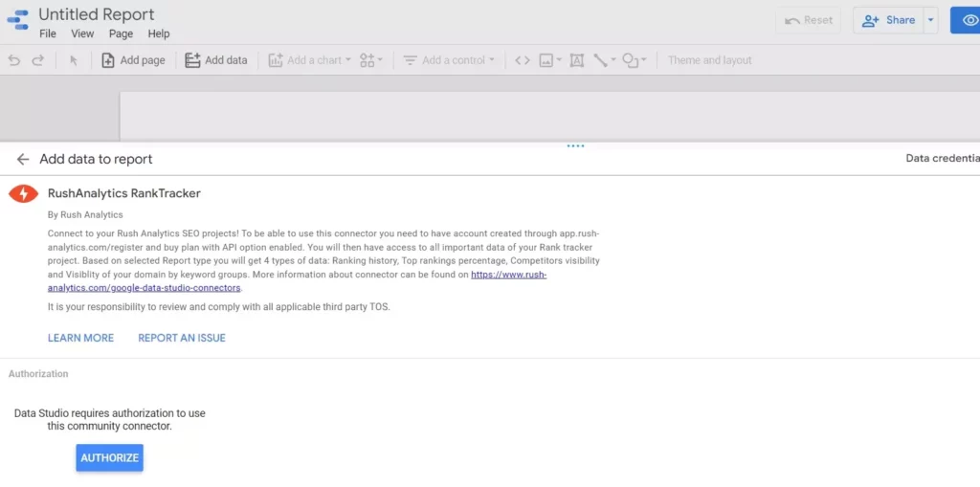Click the third party TOS responsibility text

219,307
